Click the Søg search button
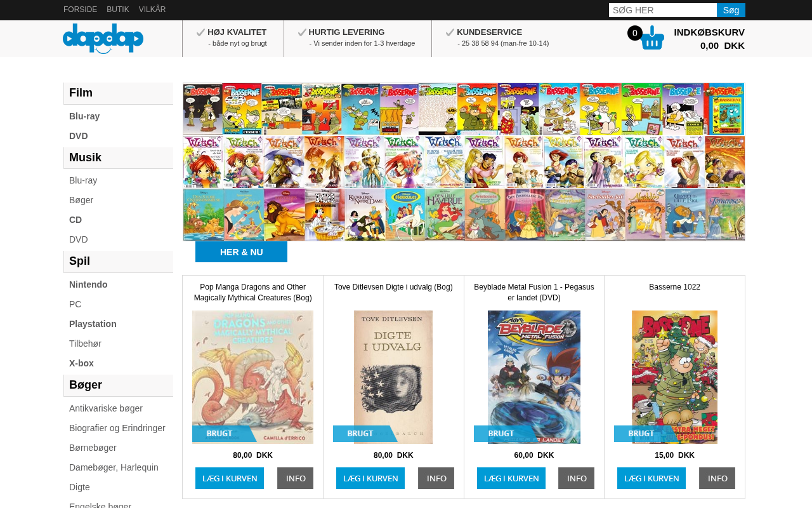 coord(731,10)
